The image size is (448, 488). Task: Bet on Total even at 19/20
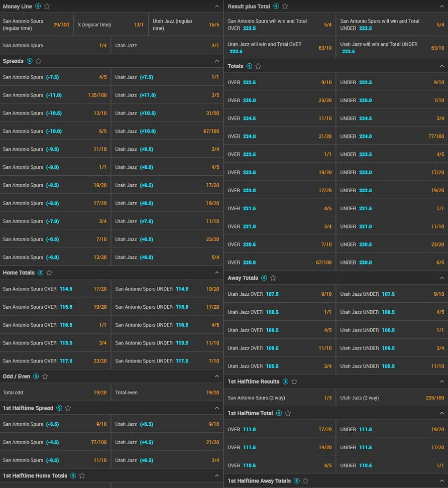pos(167,393)
